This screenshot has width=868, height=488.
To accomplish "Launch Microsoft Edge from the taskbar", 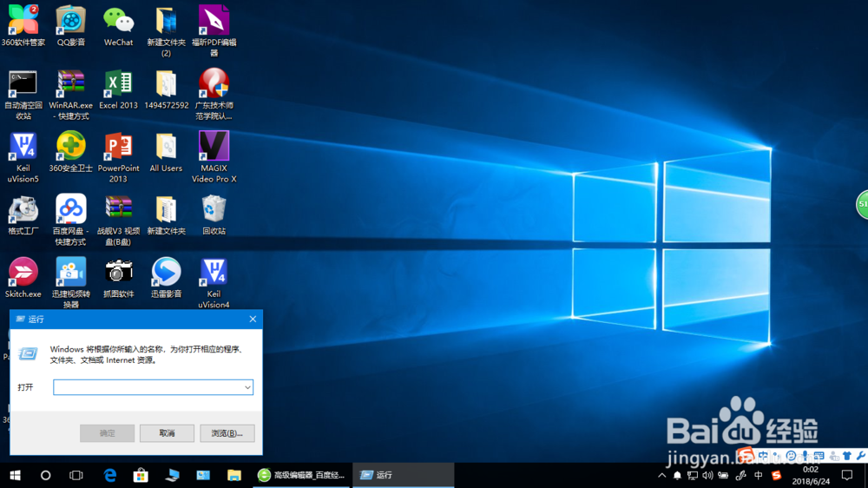I will point(110,475).
